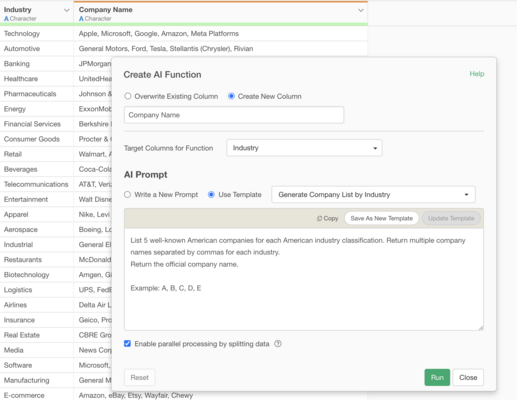The width and height of the screenshot is (517, 400).
Task: Click the General Motors, Ford, Tesla cell
Action: point(220,49)
